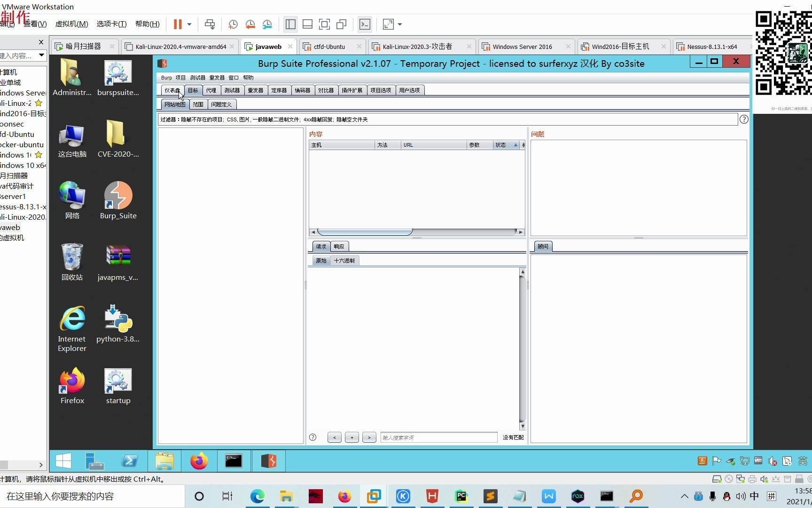This screenshot has width=812, height=508.
Task: Open pause button dropdown arrow in VMware
Action: [x=189, y=24]
